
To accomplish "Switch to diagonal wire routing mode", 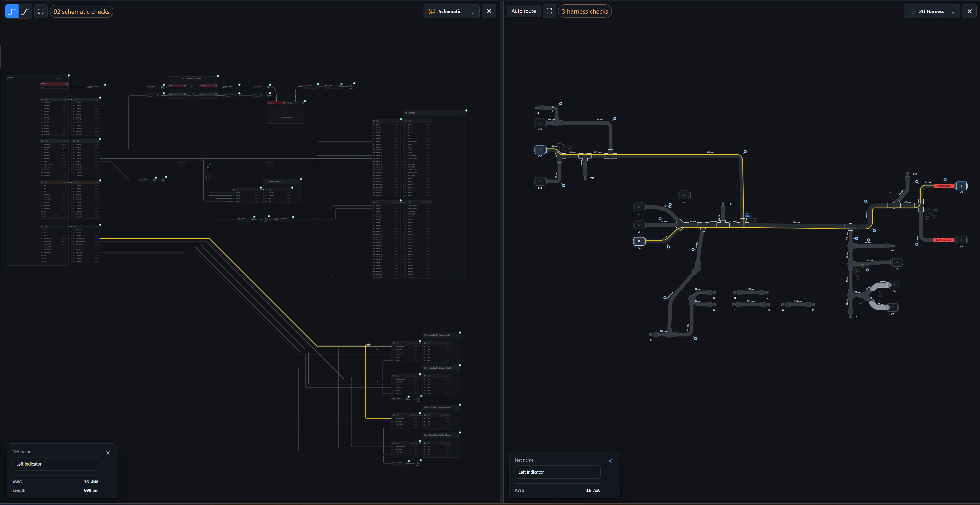I will [26, 11].
